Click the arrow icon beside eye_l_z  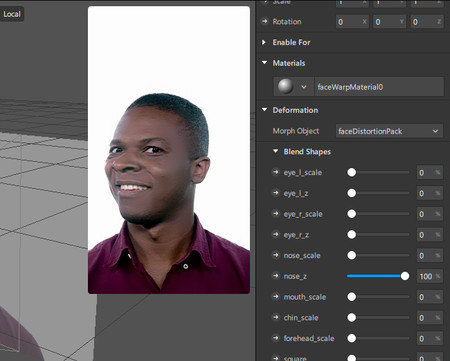point(275,193)
